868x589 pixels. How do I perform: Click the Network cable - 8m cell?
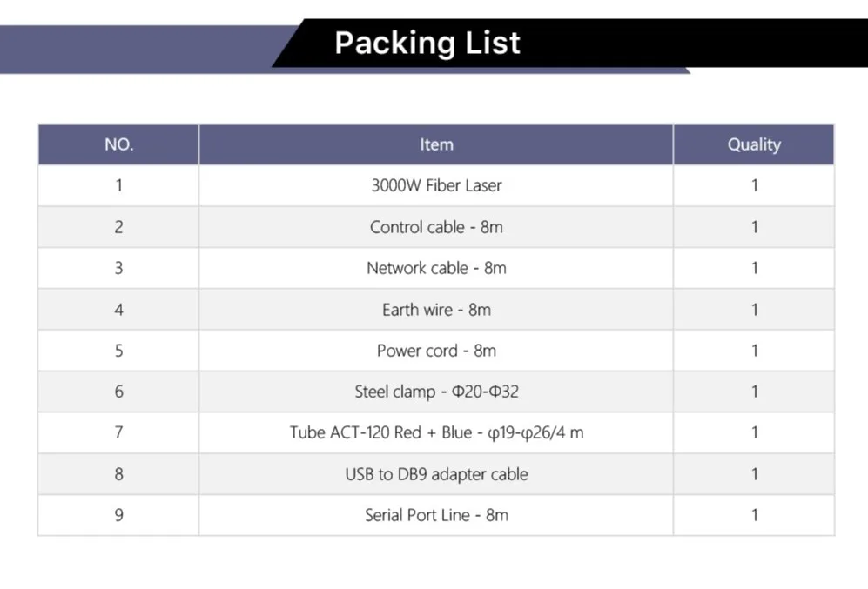[436, 268]
